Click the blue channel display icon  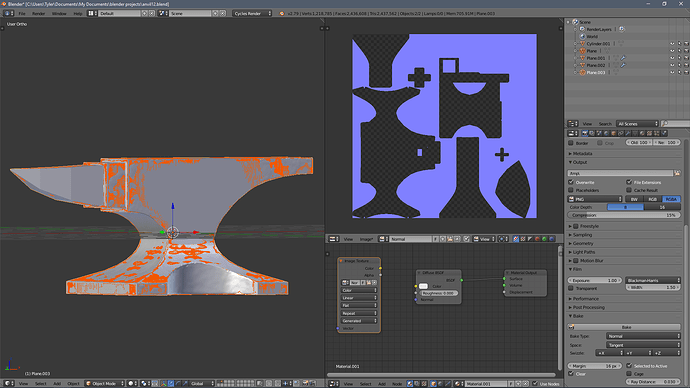click(551, 239)
